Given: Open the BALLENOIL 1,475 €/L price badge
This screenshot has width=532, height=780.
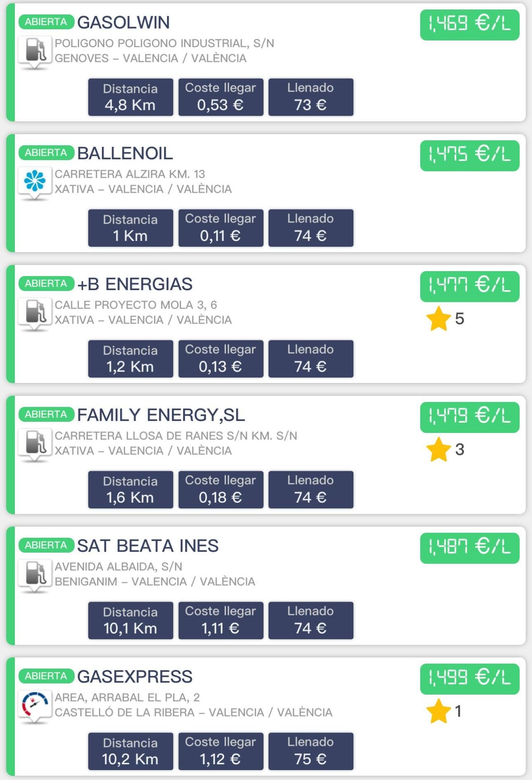Looking at the screenshot, I should tap(470, 156).
